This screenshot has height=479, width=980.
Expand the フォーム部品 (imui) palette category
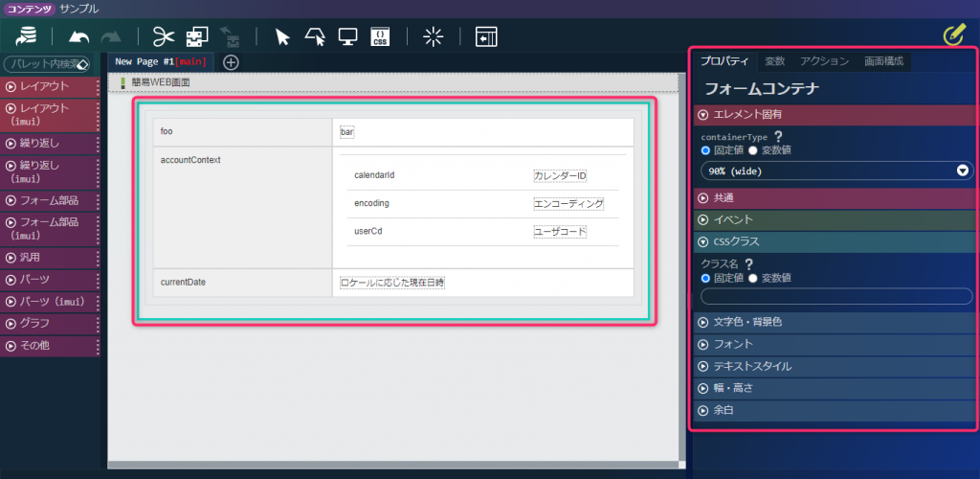pos(50,229)
